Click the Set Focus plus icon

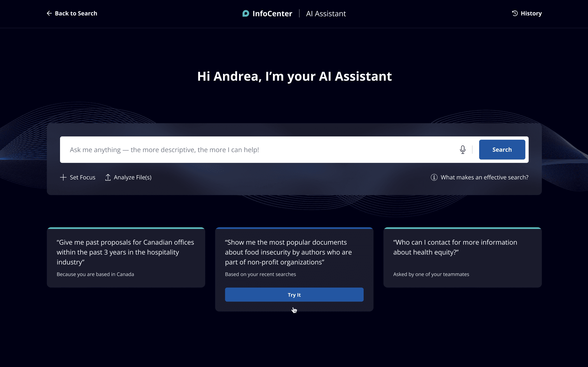(x=63, y=177)
